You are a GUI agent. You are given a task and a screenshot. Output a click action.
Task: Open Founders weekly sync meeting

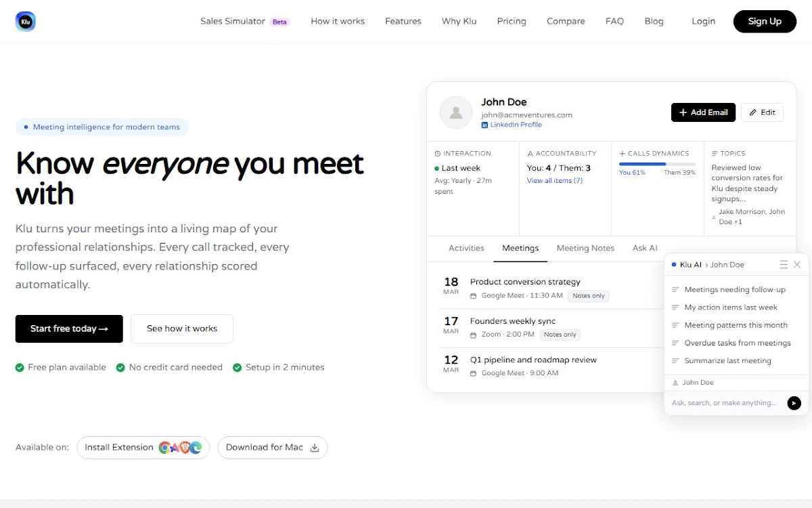tap(513, 321)
